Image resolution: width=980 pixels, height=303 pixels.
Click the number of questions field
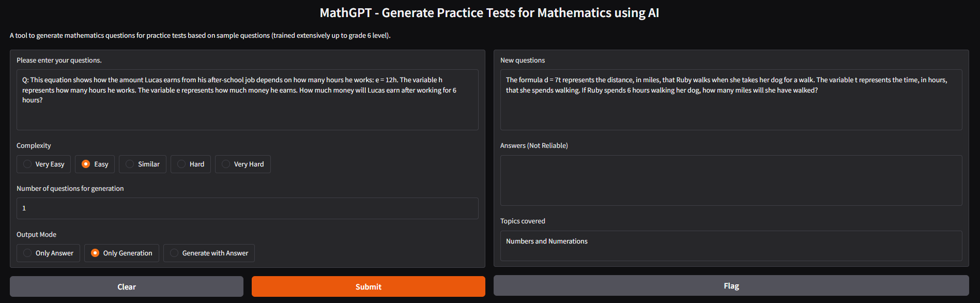[247, 208]
